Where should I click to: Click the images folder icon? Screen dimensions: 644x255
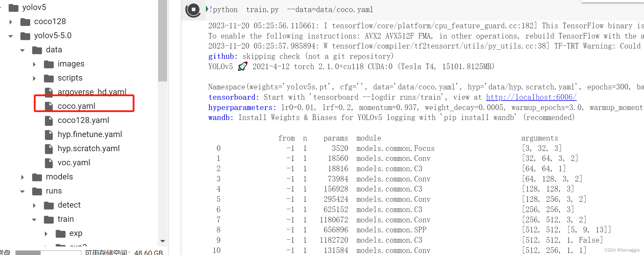pyautogui.click(x=49, y=64)
